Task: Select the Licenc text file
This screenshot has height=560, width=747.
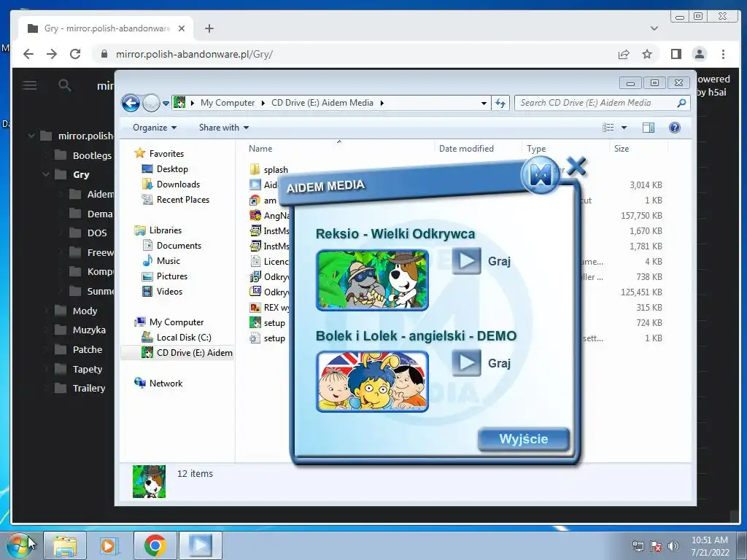Action: (x=270, y=262)
